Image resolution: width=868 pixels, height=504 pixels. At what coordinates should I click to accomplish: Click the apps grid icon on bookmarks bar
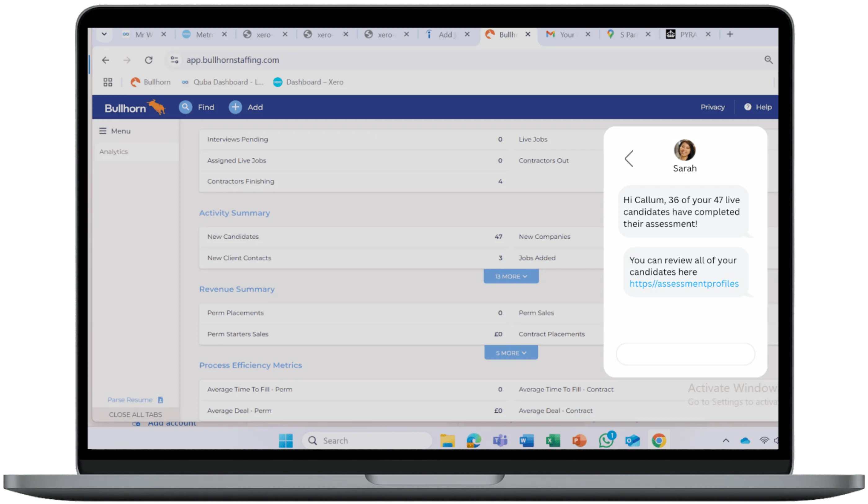[x=108, y=82]
